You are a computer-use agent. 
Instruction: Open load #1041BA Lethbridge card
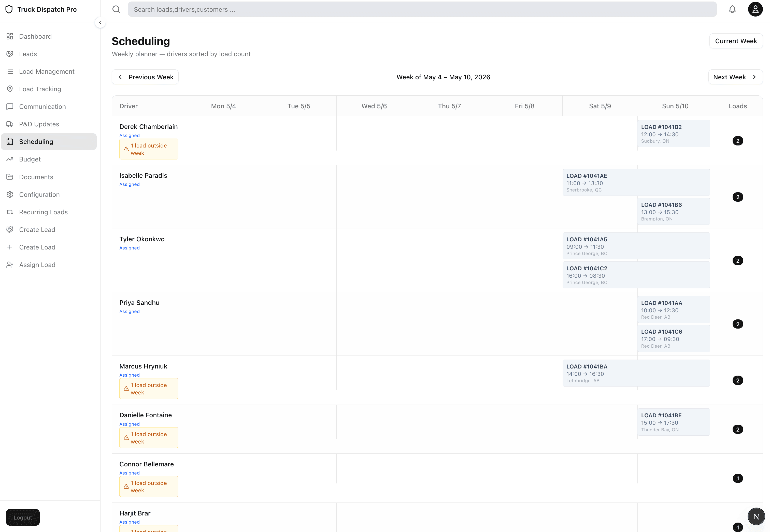[x=636, y=373]
